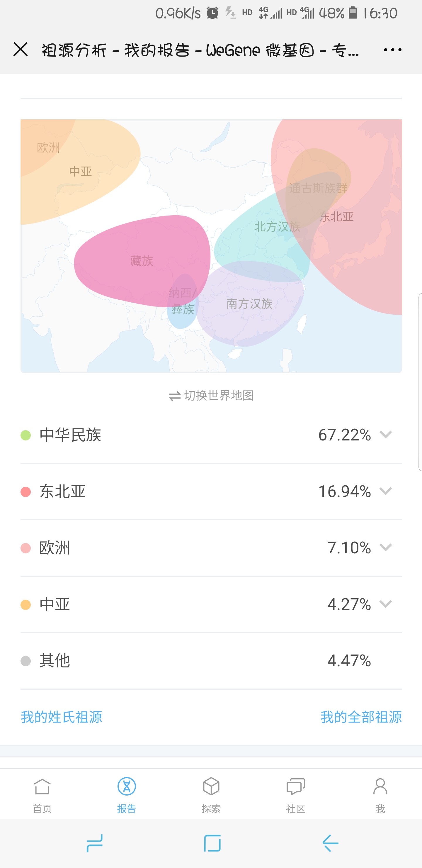Expand the 中亚 4.27% ancestry chevron
The image size is (422, 868).
coord(385,604)
